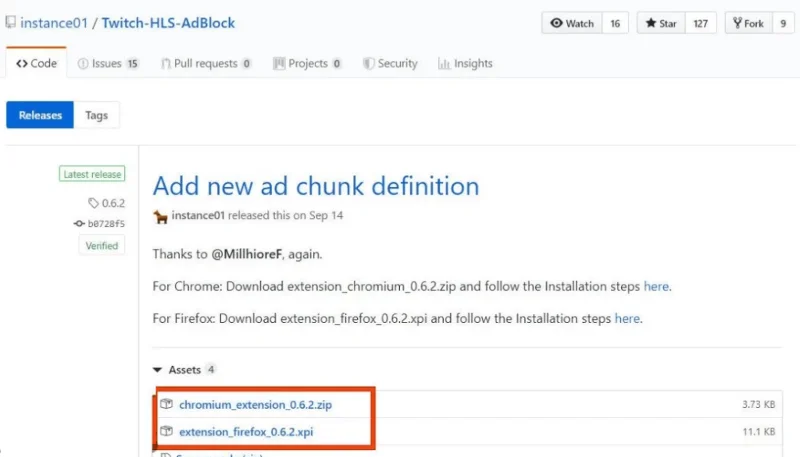View the 9 forks count
Image resolution: width=800 pixels, height=457 pixels.
(x=783, y=23)
